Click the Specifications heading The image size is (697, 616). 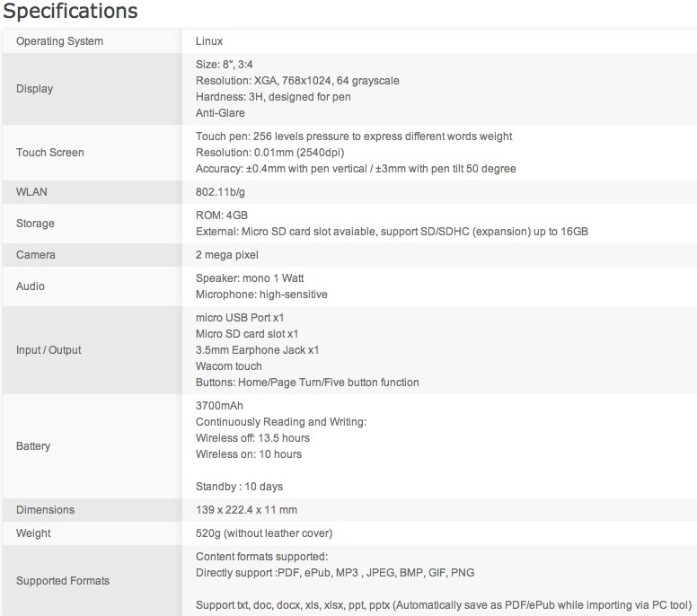70,12
